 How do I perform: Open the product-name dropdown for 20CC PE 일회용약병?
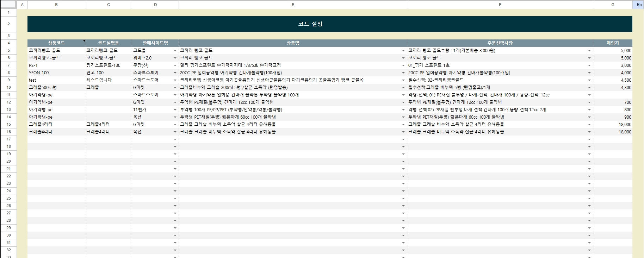(x=403, y=73)
